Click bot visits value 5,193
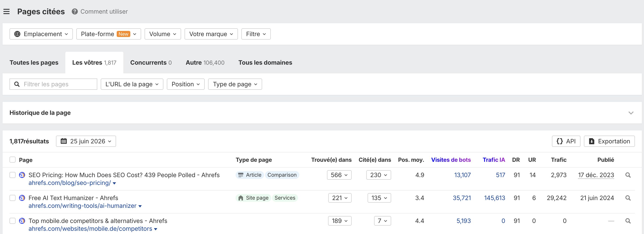 [464, 221]
